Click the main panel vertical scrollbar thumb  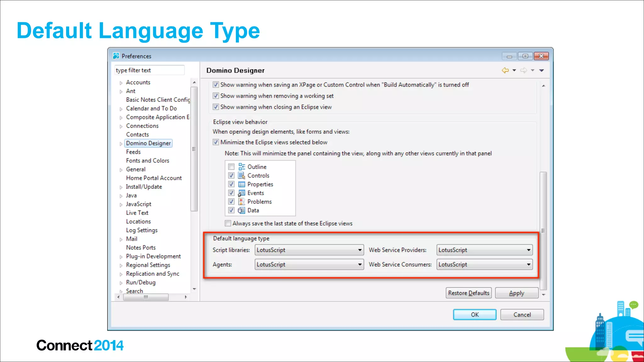[543, 231]
